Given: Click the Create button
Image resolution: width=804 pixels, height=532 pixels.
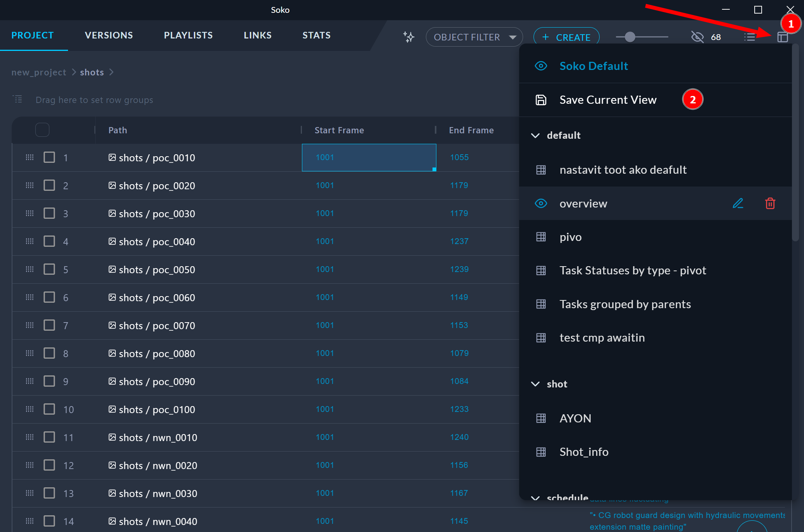Looking at the screenshot, I should [x=566, y=37].
